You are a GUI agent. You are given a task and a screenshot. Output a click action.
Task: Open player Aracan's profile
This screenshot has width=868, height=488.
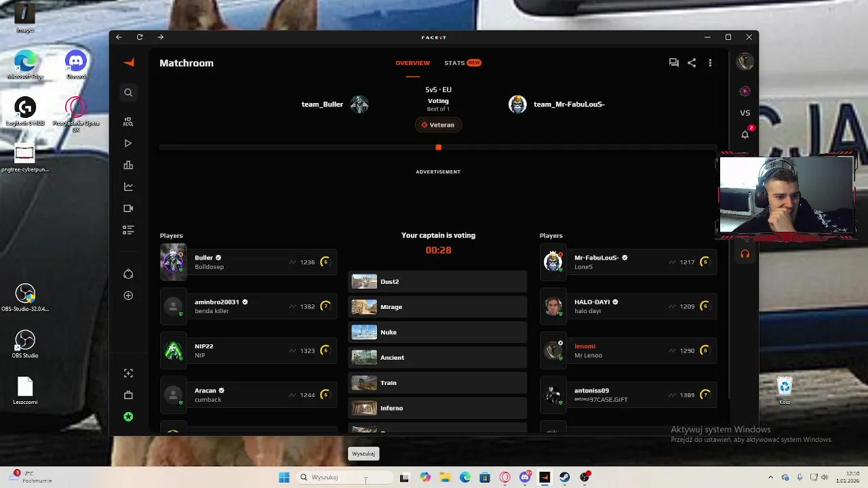click(205, 390)
